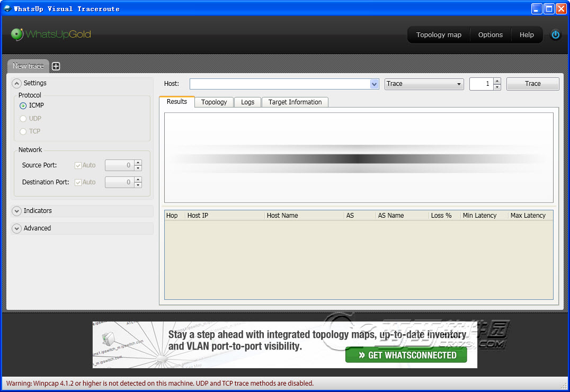Sort by the Max Latency column
This screenshot has width=570, height=392.
pyautogui.click(x=530, y=216)
